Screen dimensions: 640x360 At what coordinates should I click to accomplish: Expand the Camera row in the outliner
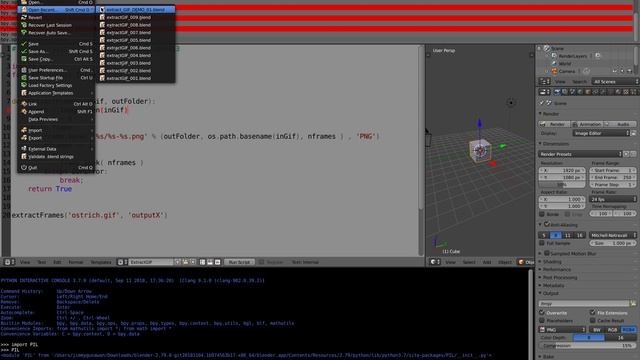pyautogui.click(x=547, y=71)
